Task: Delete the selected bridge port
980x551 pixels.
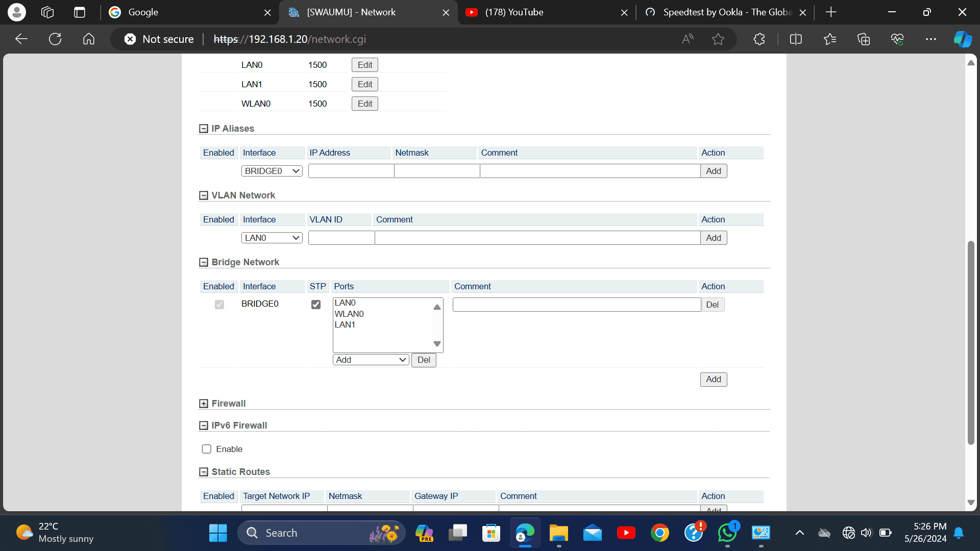Action: tap(424, 360)
